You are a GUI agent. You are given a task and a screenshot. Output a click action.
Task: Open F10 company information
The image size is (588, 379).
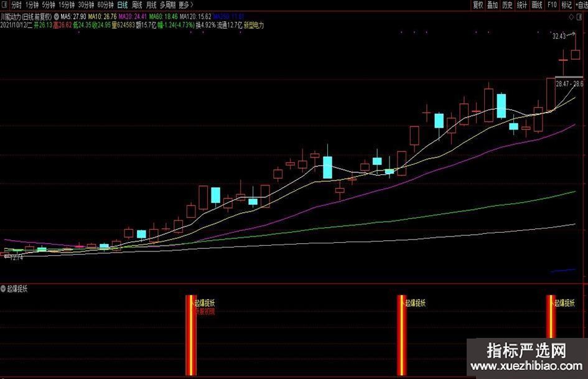(x=552, y=5)
